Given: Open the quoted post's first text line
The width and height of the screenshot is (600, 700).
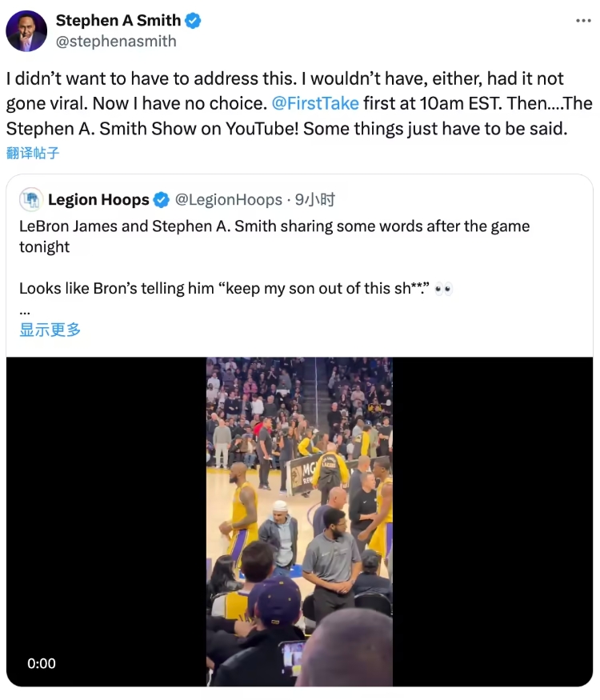Looking at the screenshot, I should tap(274, 226).
